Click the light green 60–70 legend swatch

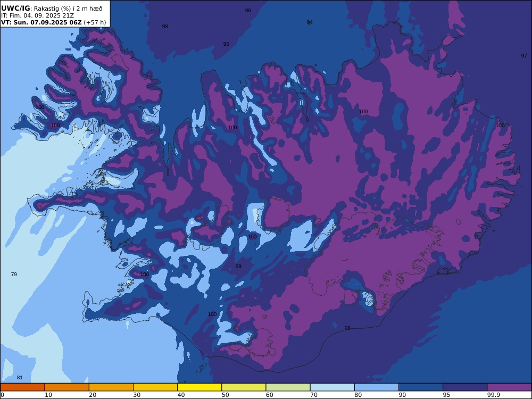(288, 387)
